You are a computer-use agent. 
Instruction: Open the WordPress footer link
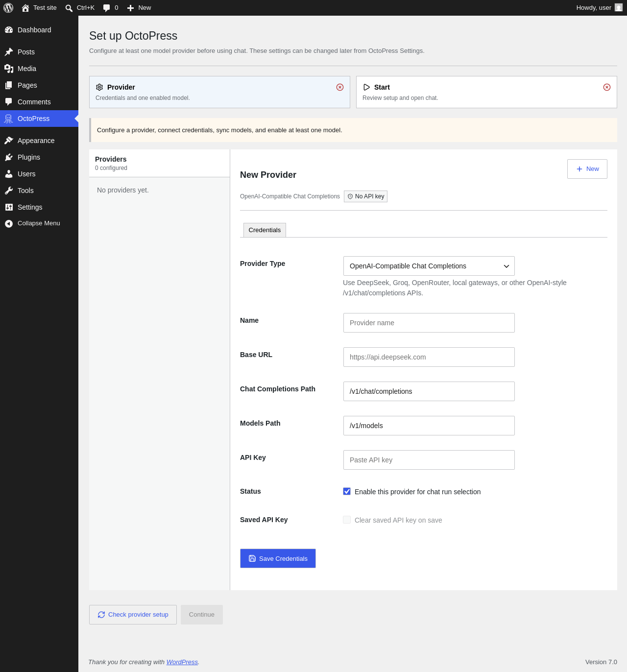click(182, 662)
